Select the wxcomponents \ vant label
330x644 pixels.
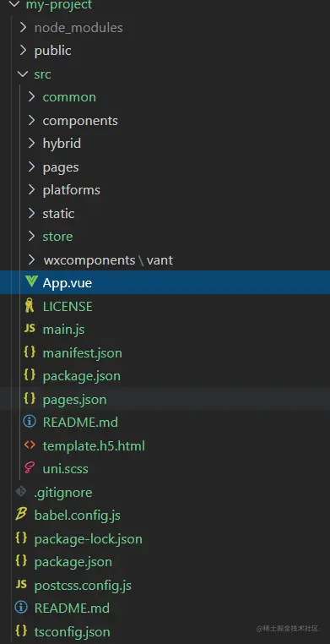(x=108, y=260)
